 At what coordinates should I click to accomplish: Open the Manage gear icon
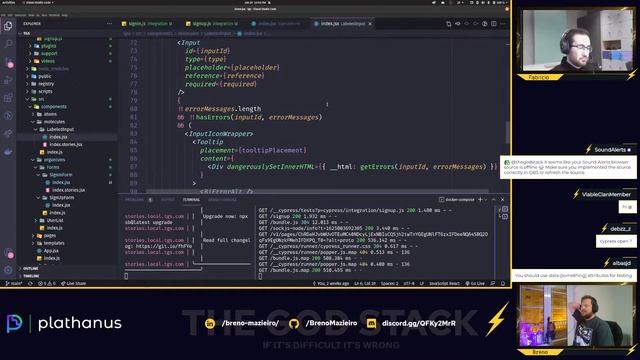[x=8, y=270]
